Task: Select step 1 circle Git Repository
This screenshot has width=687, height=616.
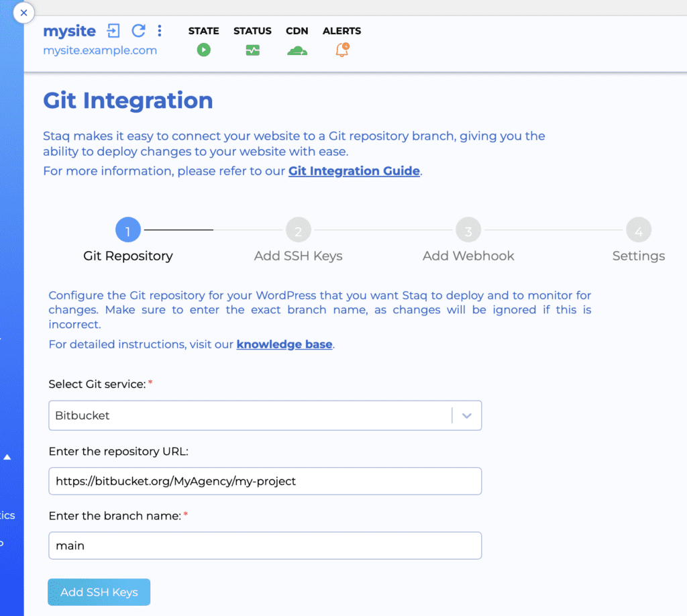Action: coord(128,229)
